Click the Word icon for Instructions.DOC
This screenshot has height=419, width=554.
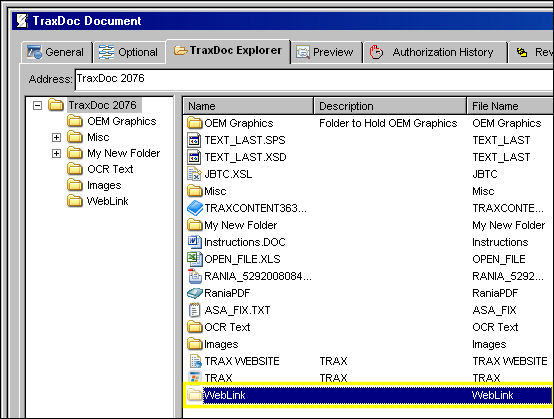[x=194, y=242]
